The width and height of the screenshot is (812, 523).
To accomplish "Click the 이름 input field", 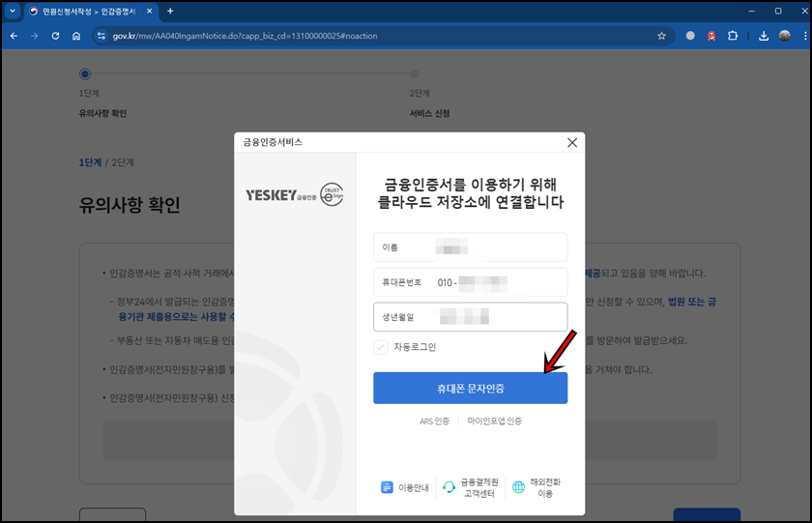I will click(470, 247).
